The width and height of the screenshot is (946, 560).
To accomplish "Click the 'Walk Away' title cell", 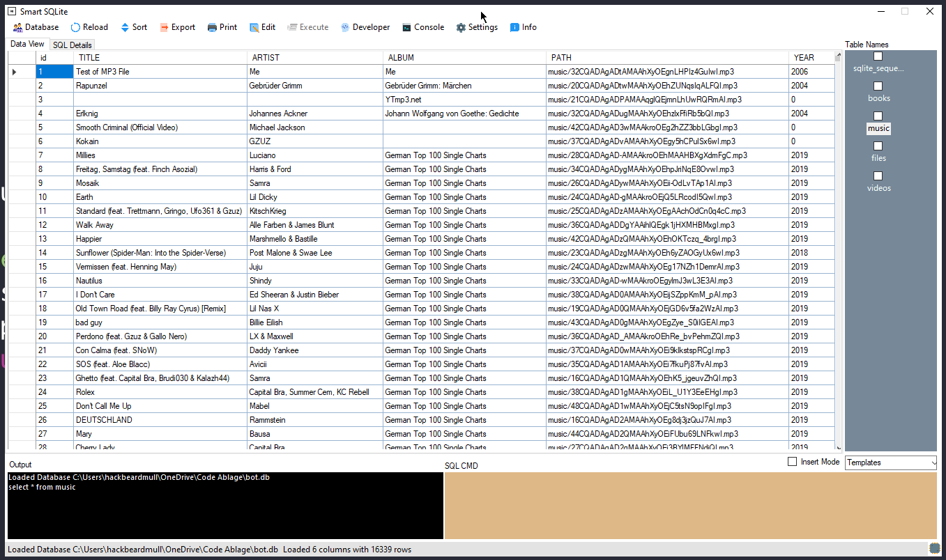I will tap(160, 225).
